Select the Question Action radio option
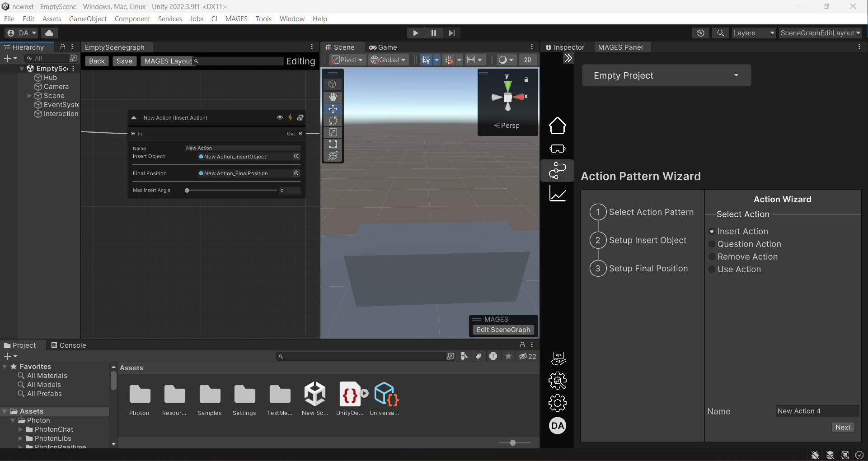The height and width of the screenshot is (461, 868). [x=712, y=244]
